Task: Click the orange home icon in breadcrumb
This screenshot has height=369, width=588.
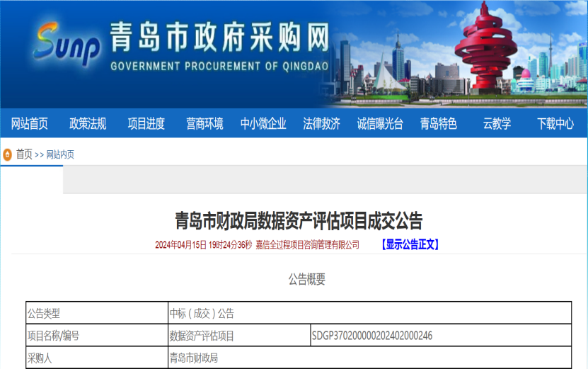Action: click(7, 154)
